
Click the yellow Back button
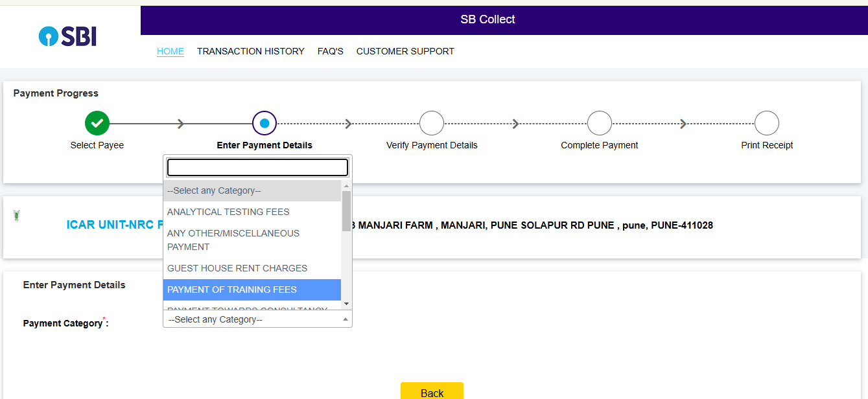pyautogui.click(x=432, y=391)
